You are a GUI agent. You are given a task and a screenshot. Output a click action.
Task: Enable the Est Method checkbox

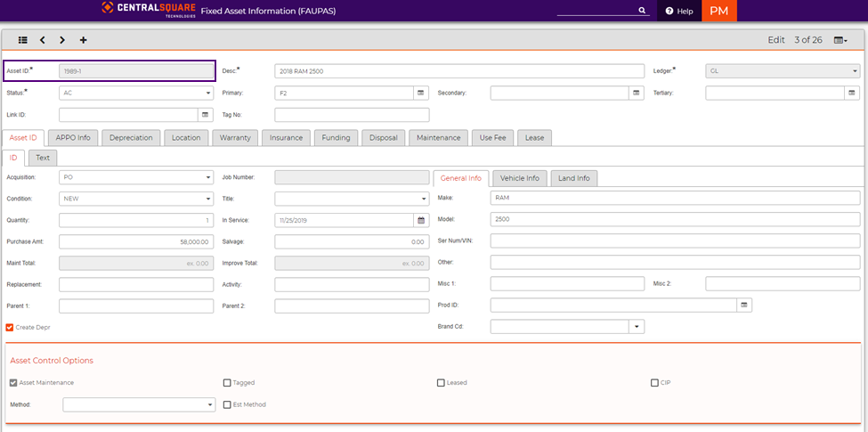[x=227, y=405]
